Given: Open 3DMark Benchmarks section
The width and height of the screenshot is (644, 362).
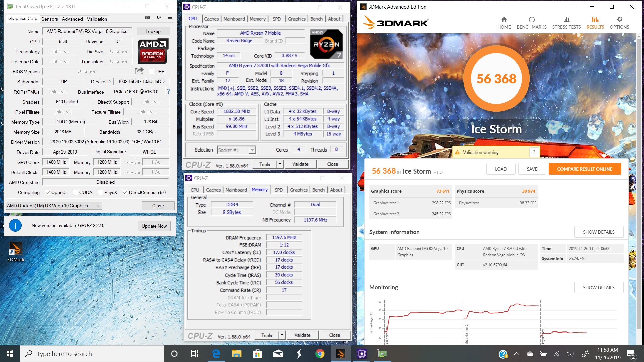Looking at the screenshot, I should pos(531,23).
